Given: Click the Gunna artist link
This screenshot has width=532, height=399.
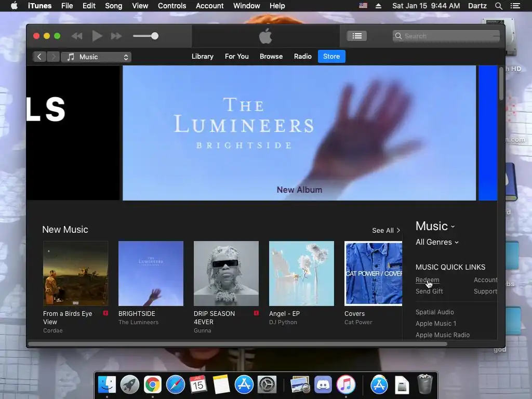Looking at the screenshot, I should click(x=203, y=330).
